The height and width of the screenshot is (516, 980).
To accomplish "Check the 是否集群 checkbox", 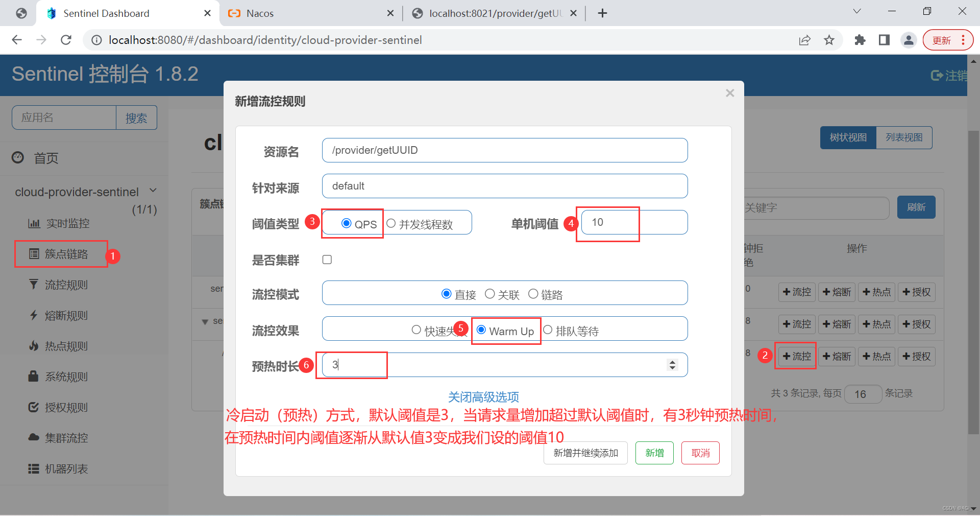I will click(327, 260).
